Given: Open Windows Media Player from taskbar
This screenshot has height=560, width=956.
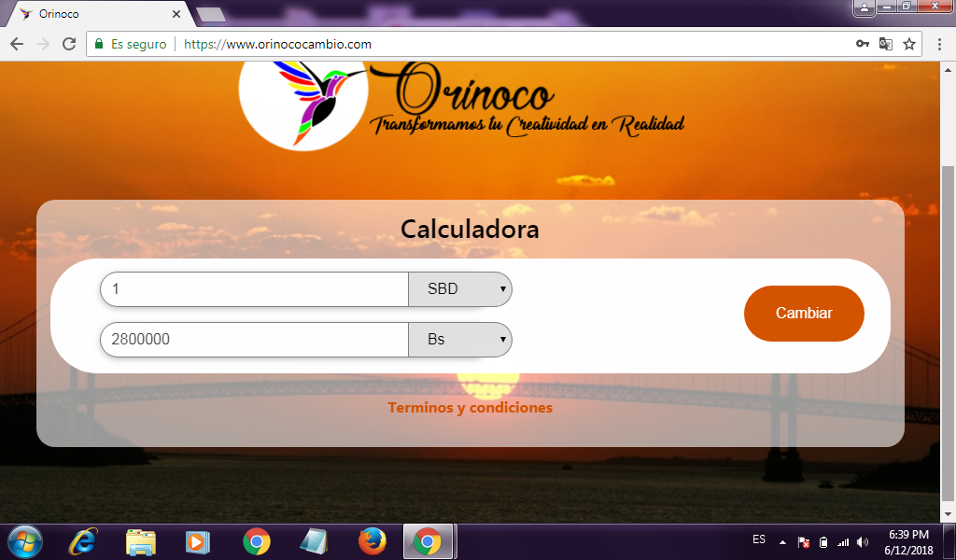Looking at the screenshot, I should pos(198,541).
